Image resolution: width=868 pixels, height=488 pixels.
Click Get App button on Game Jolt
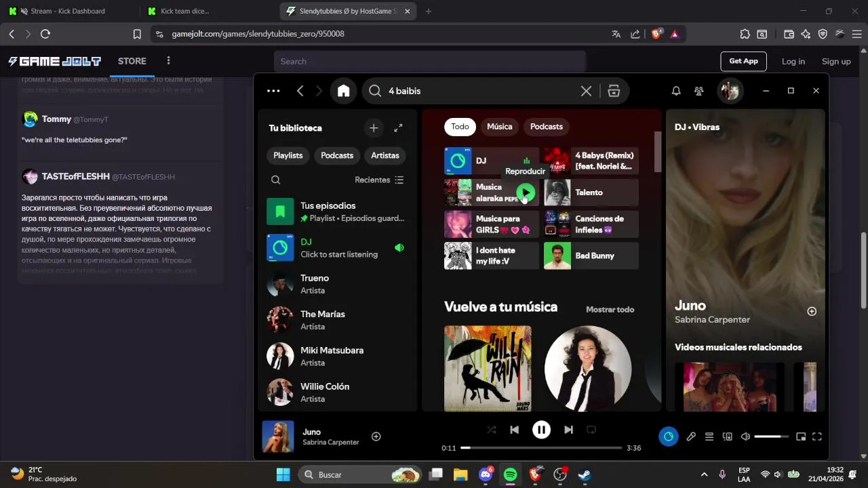tap(743, 61)
